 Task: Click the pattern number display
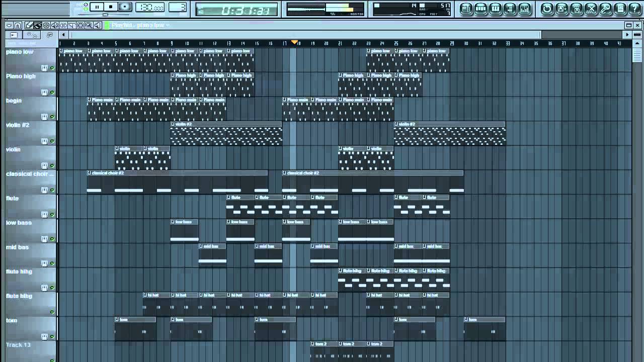click(x=177, y=8)
